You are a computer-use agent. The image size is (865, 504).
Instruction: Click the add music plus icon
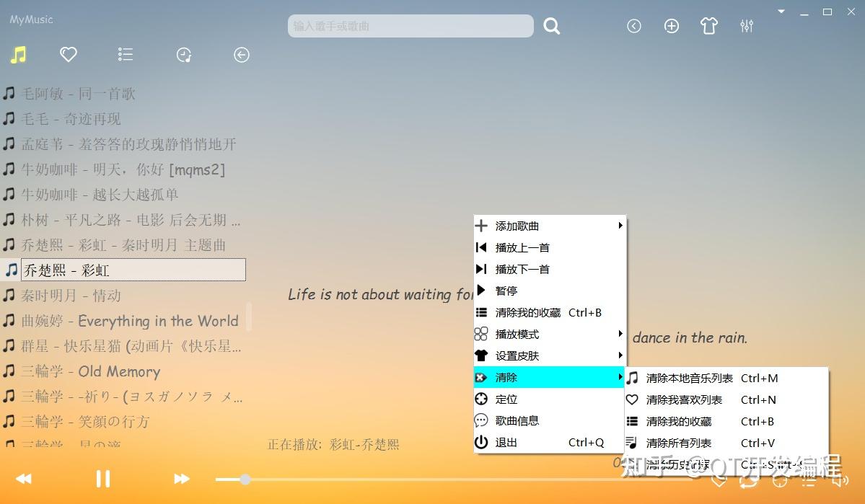click(x=671, y=25)
